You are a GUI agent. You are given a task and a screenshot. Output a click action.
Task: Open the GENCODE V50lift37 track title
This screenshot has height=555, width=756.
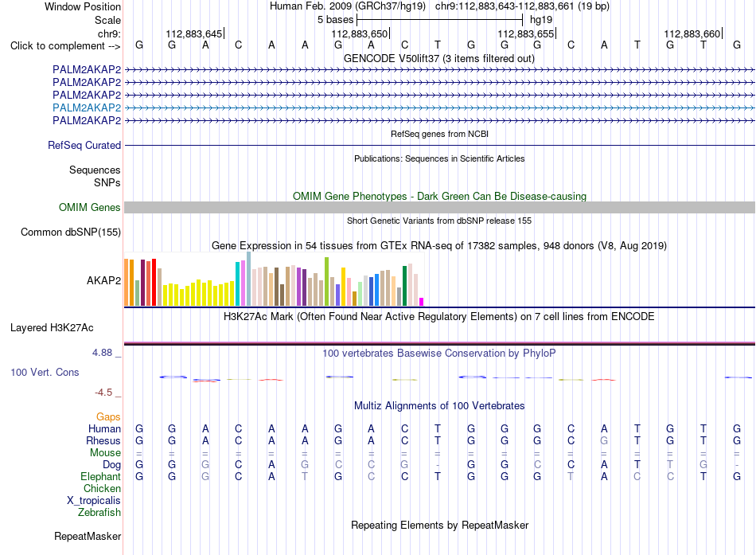tap(439, 58)
